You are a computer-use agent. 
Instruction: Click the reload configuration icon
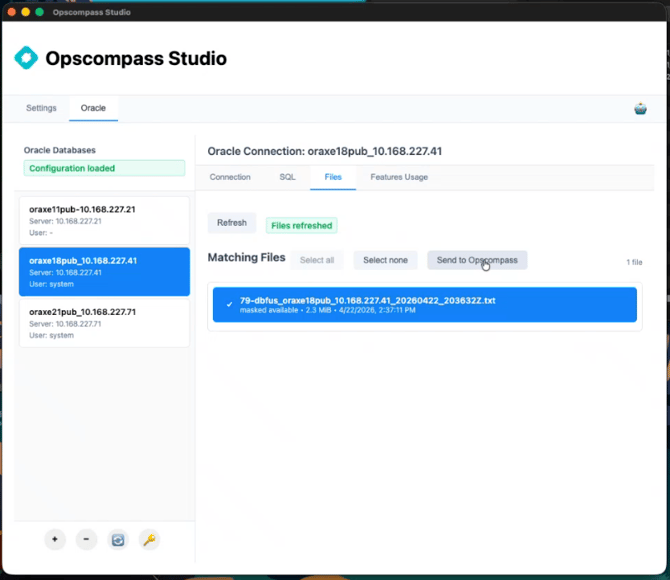click(118, 539)
